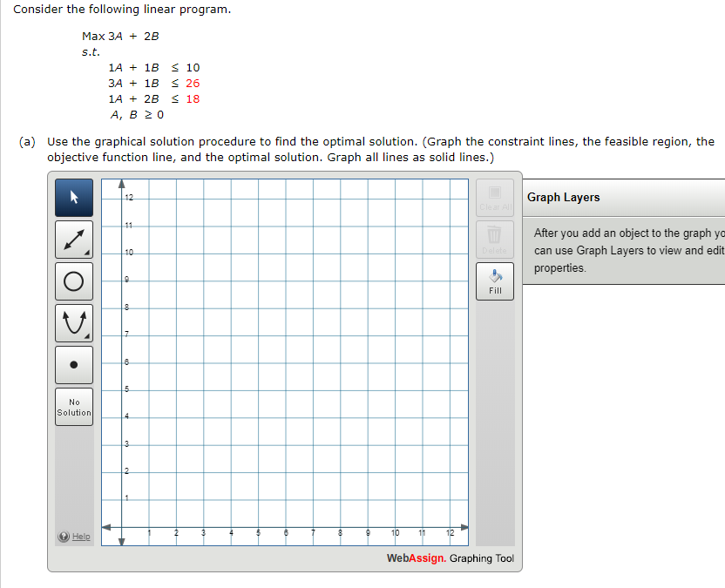Select the arrow selection tool
The height and width of the screenshot is (588, 725).
point(74,198)
